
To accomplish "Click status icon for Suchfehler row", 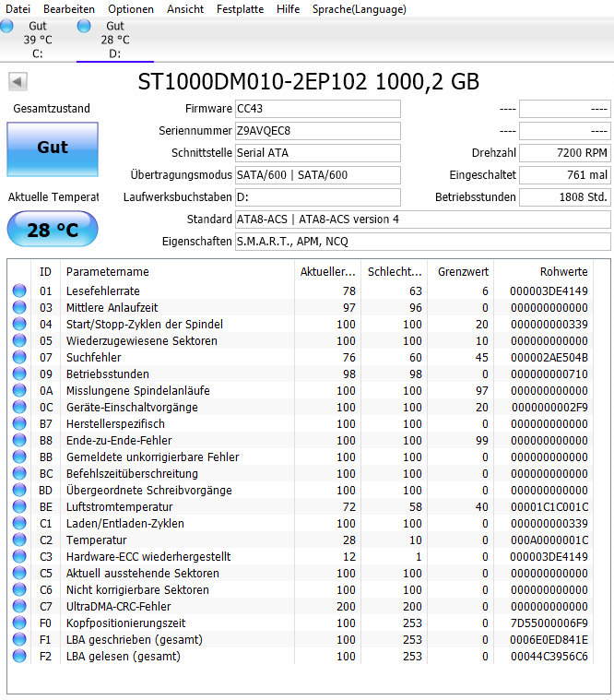I will click(19, 358).
